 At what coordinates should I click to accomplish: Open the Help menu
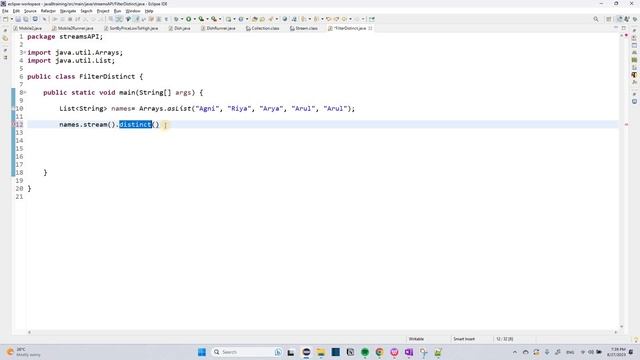pyautogui.click(x=149, y=11)
